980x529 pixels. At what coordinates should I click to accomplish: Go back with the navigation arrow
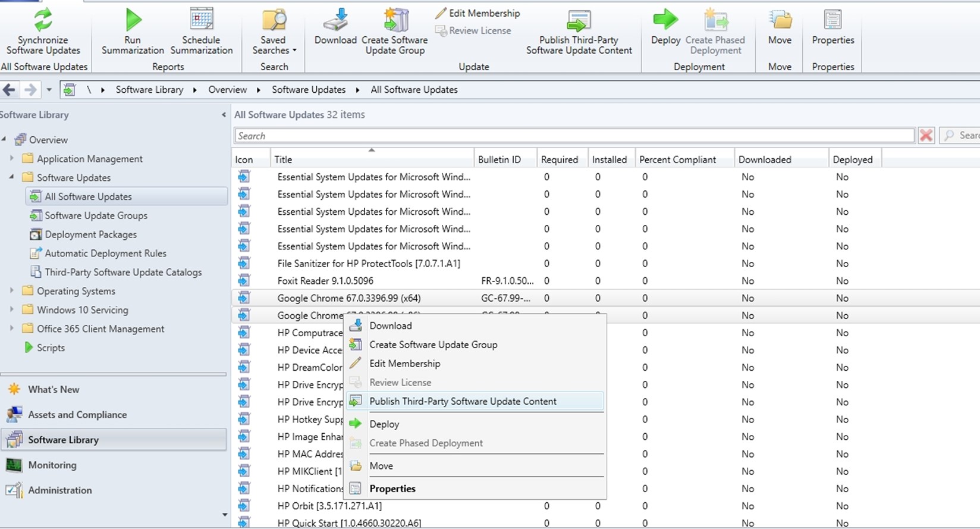(x=9, y=90)
